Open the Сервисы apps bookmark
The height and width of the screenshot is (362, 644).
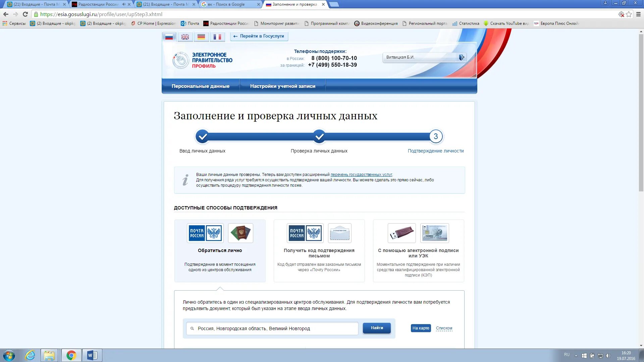pos(14,23)
